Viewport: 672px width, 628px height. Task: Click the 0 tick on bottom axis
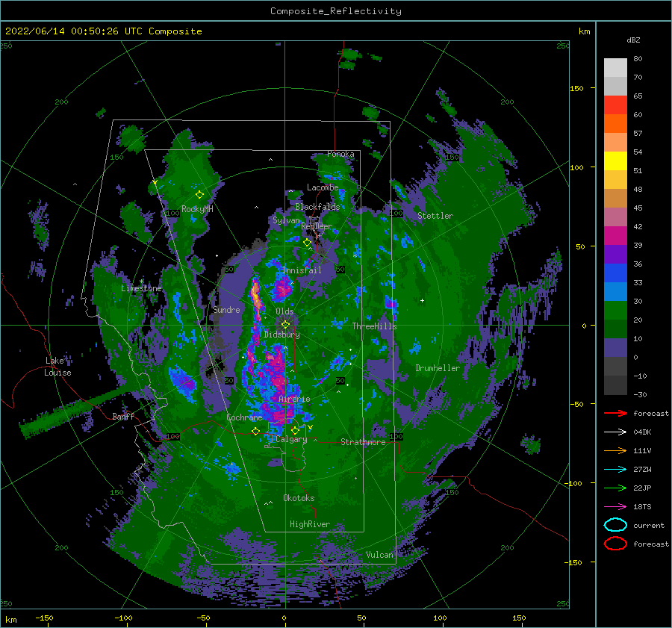[x=284, y=618]
